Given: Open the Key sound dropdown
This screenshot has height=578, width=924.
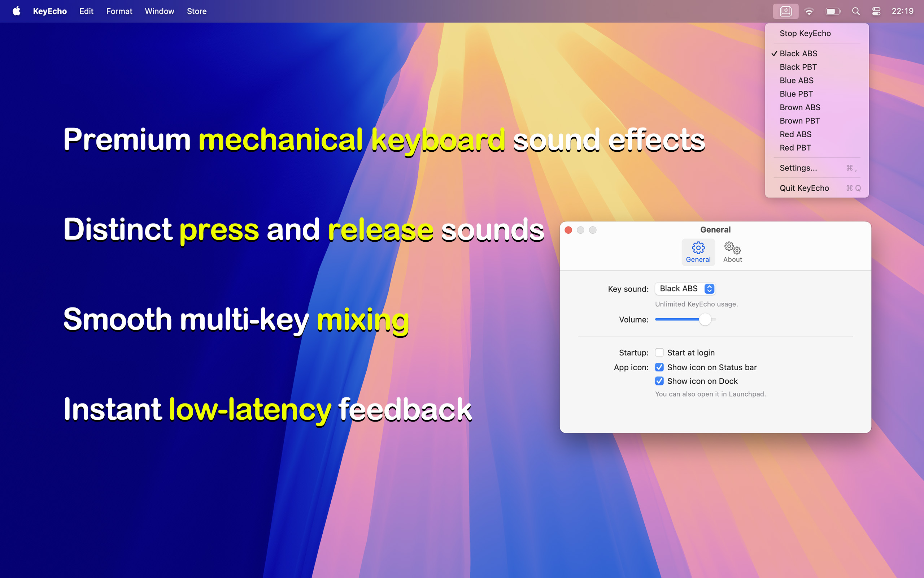Looking at the screenshot, I should pos(685,289).
